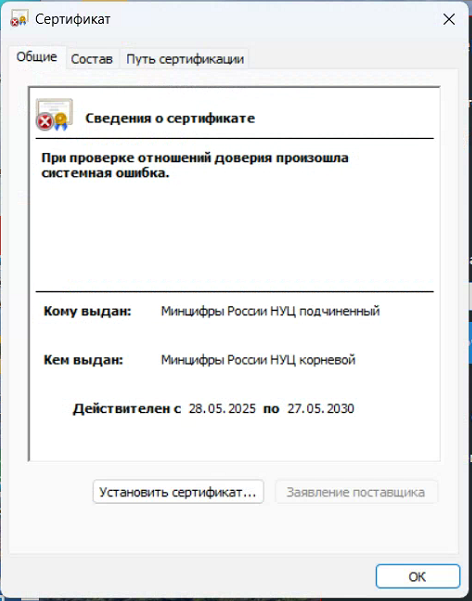Viewport: 472px width, 601px height.
Task: Click the Сертификат title text
Action: coord(73,19)
